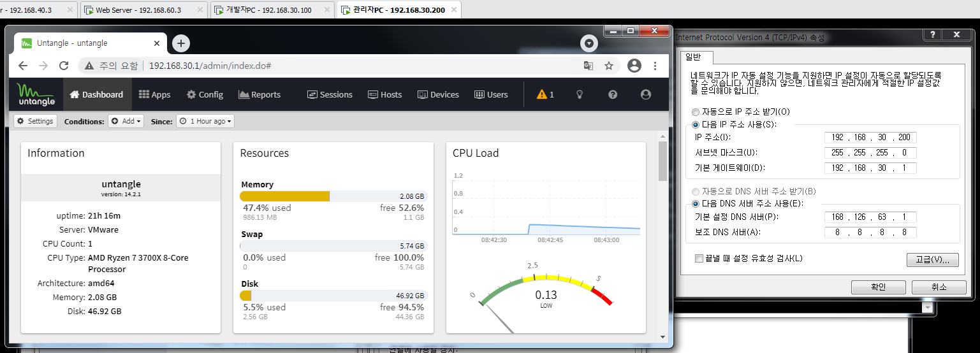Click the 기본 게이트웨이 field 192.168.30.1
The image size is (980, 353).
[x=870, y=168]
